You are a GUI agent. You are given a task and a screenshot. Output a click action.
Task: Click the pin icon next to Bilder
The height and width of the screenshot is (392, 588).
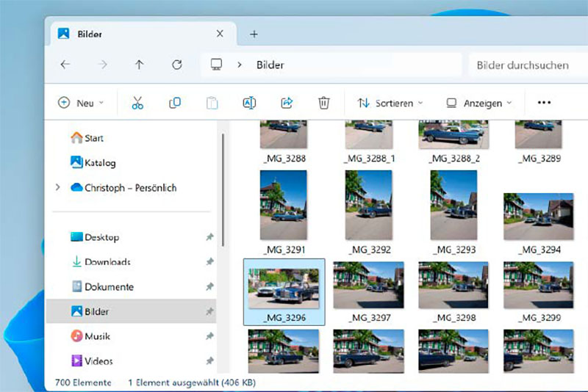(x=209, y=311)
